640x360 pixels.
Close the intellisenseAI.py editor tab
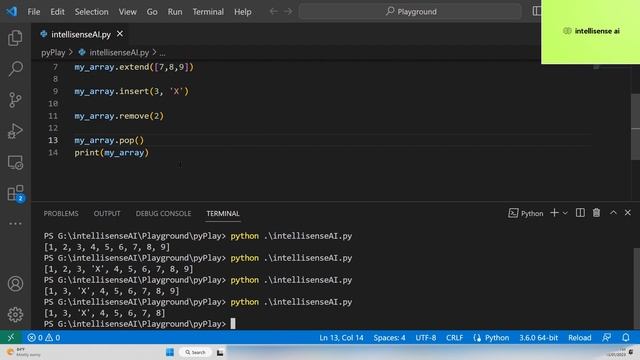click(x=120, y=34)
